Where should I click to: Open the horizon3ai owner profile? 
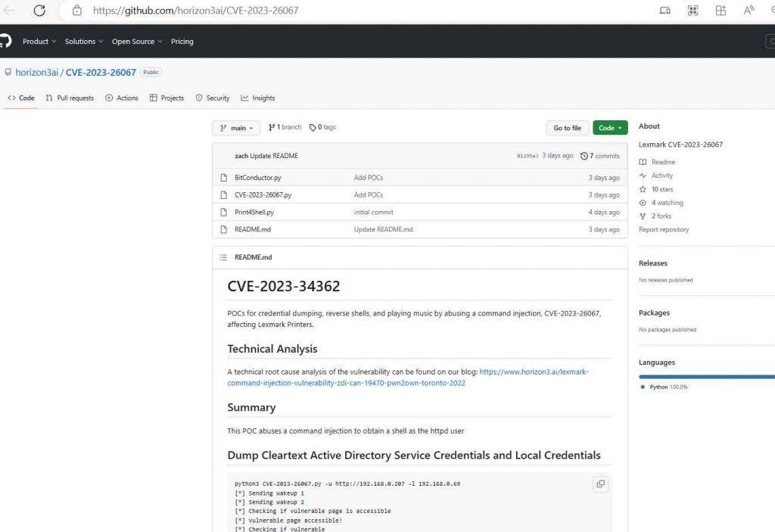(x=36, y=72)
